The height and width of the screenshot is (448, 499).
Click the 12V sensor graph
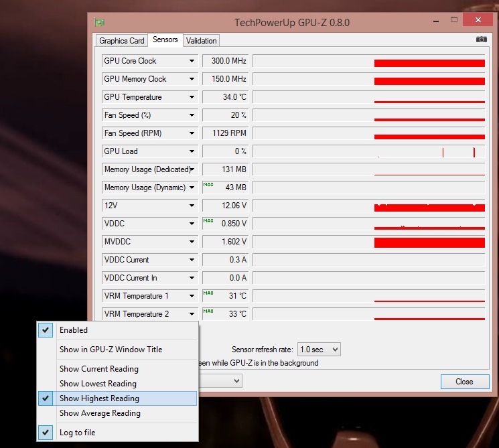(x=369, y=206)
